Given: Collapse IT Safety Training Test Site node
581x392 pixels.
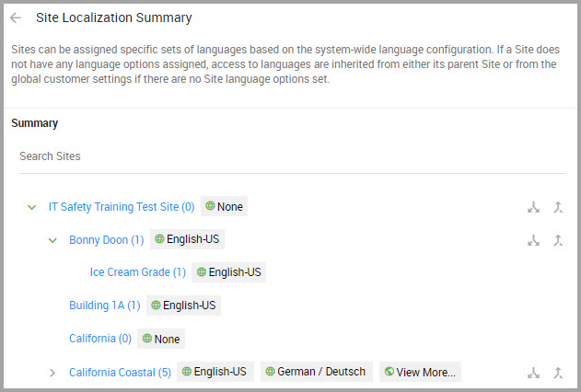Looking at the screenshot, I should tap(32, 207).
